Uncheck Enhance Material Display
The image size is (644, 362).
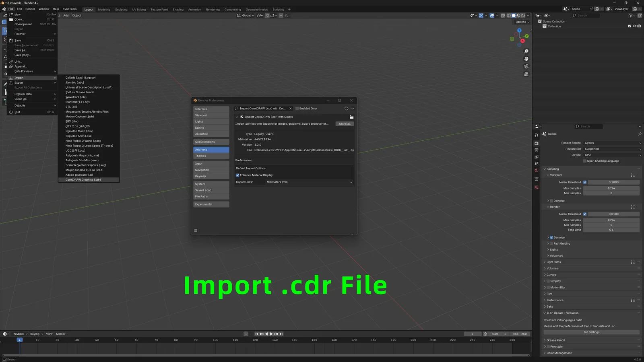(237, 175)
